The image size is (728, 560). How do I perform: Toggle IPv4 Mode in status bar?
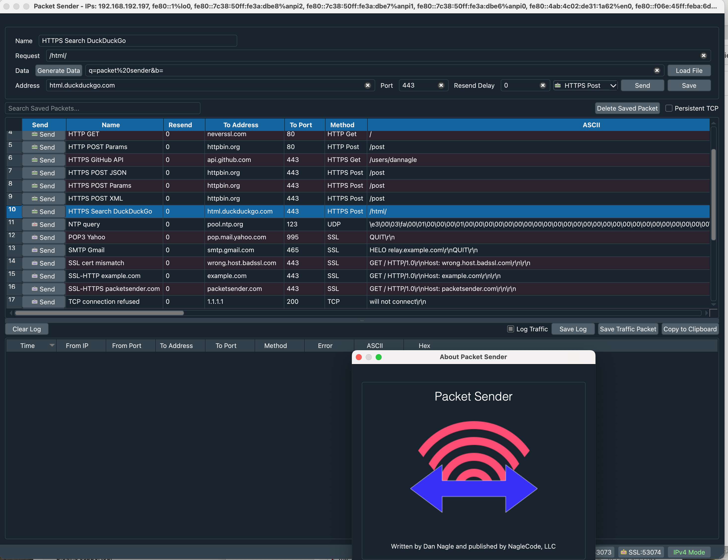689,552
